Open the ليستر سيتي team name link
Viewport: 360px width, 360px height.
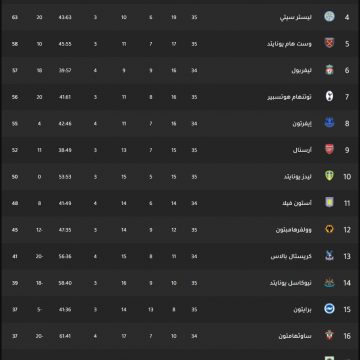coord(296,17)
